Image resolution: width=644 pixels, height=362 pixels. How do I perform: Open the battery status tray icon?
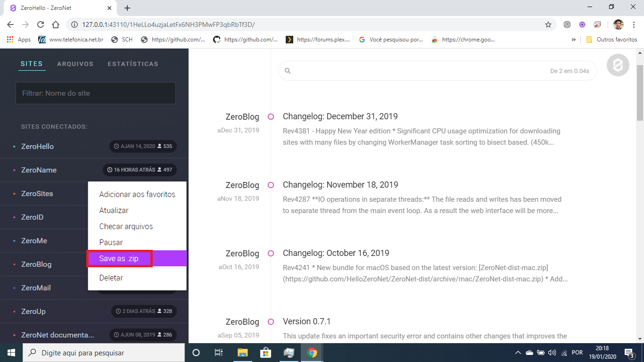541,353
